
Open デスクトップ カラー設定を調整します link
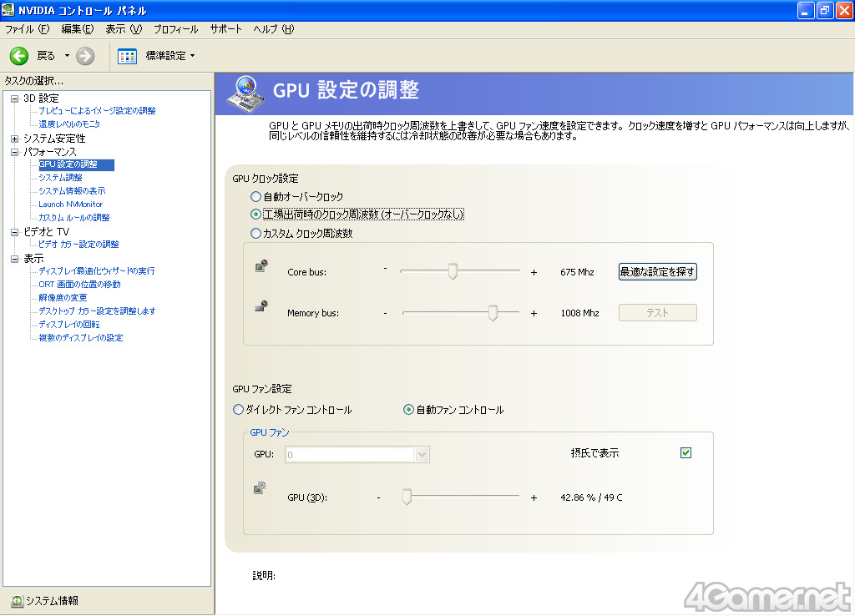tap(97, 311)
